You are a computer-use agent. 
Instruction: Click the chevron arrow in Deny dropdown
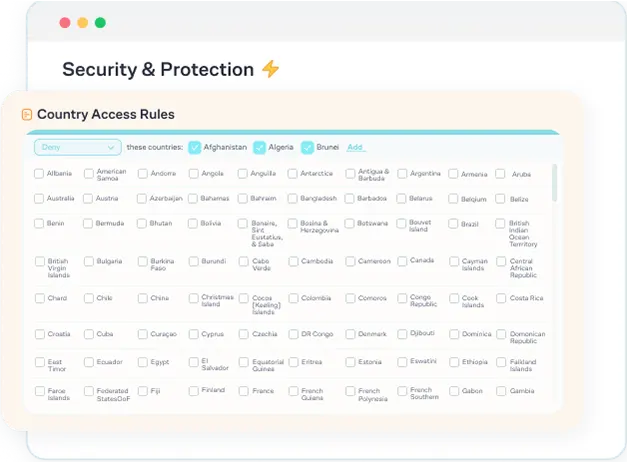pos(111,148)
